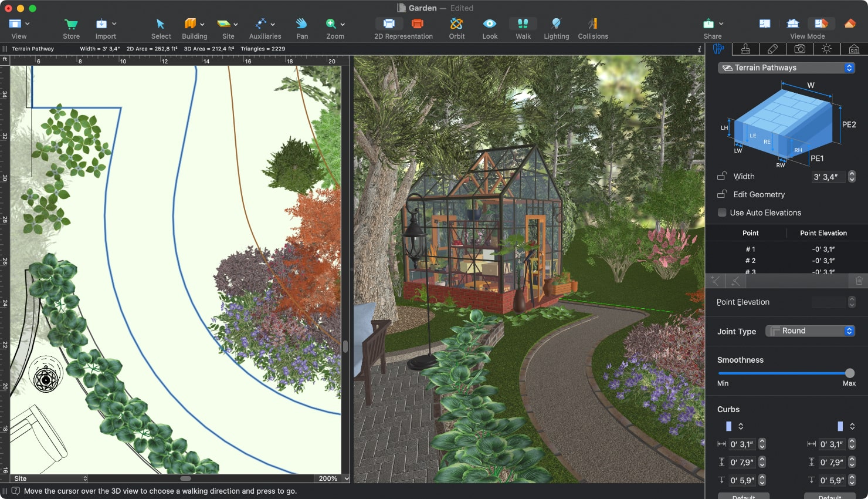Switch to Look navigation mode
The height and width of the screenshot is (499, 868).
490,23
